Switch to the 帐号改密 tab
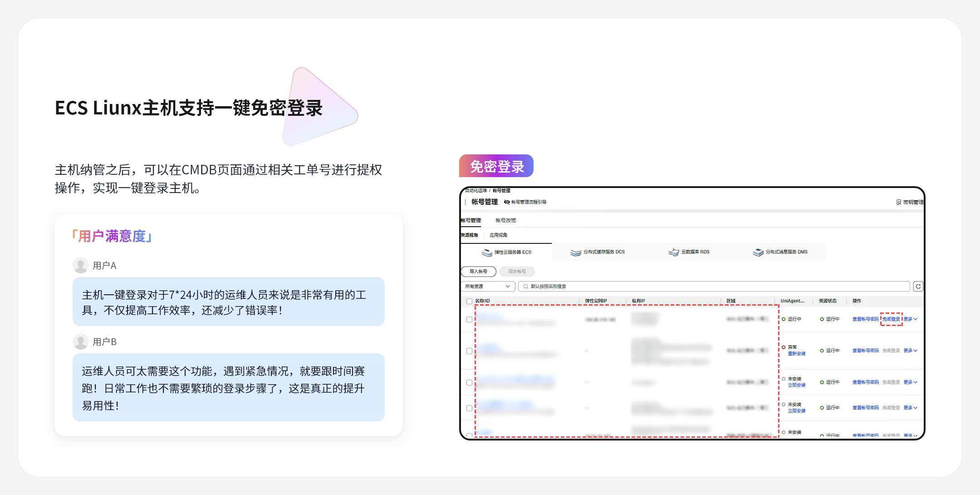The image size is (980, 495). [505, 221]
